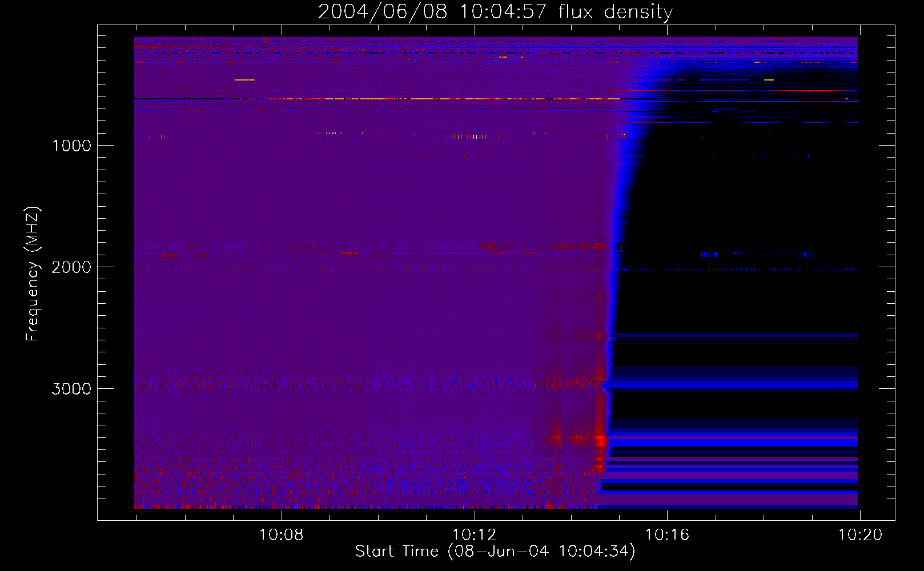Viewport: 924px width, 571px height.
Task: Click the 3000 frequency tick label
Action: (x=71, y=389)
